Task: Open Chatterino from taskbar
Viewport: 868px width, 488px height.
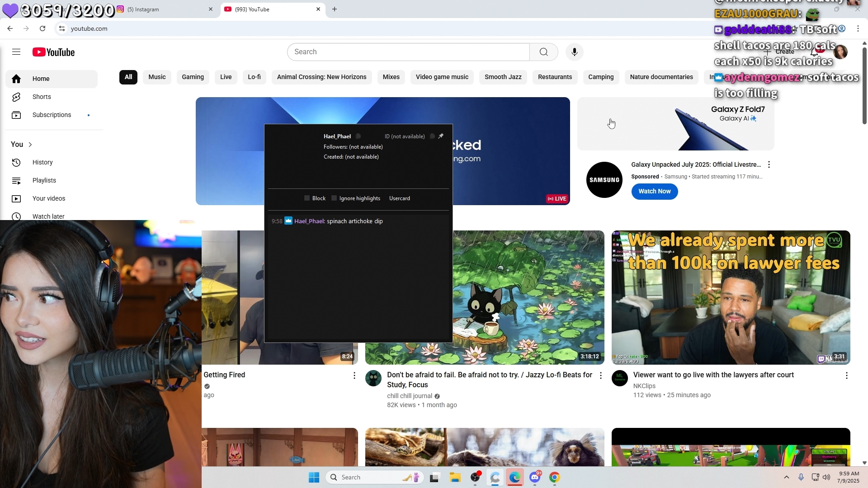Action: [x=495, y=477]
